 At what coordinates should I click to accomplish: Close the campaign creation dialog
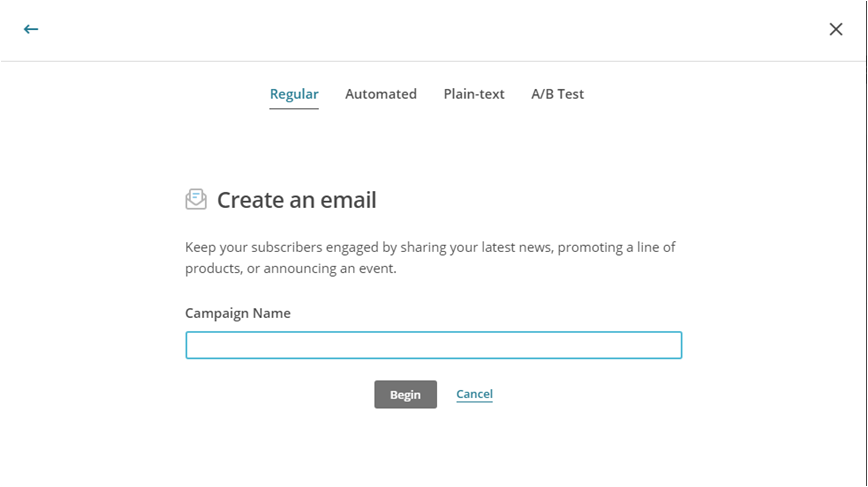click(x=836, y=29)
